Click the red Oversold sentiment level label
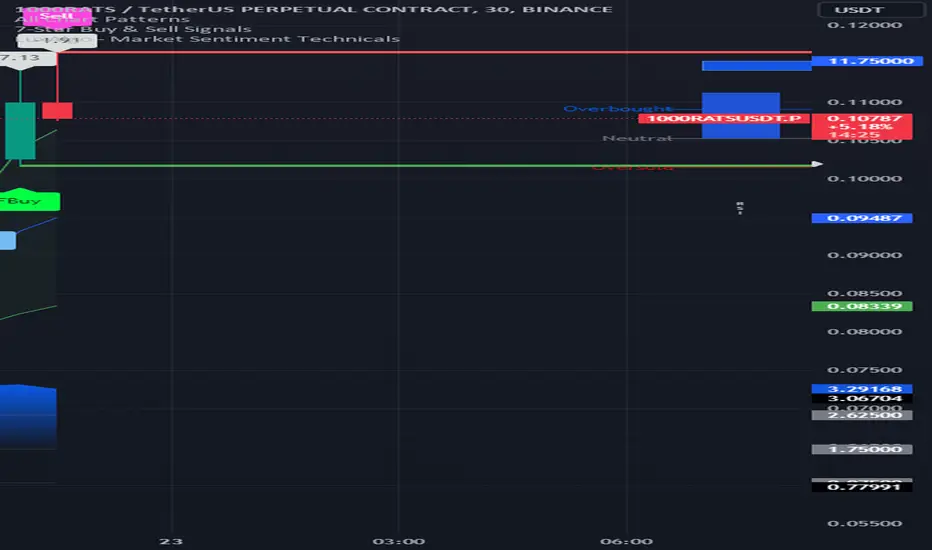Image resolution: width=932 pixels, height=550 pixels. [x=632, y=168]
